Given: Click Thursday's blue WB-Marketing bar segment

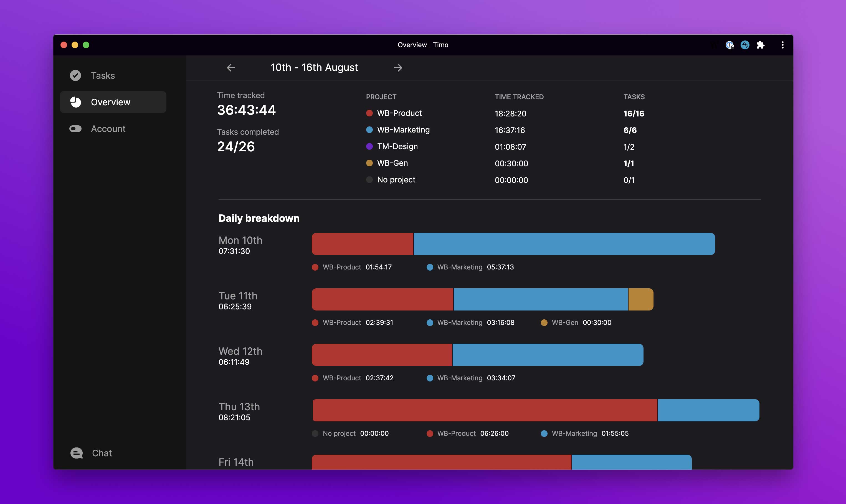Looking at the screenshot, I should click(709, 410).
